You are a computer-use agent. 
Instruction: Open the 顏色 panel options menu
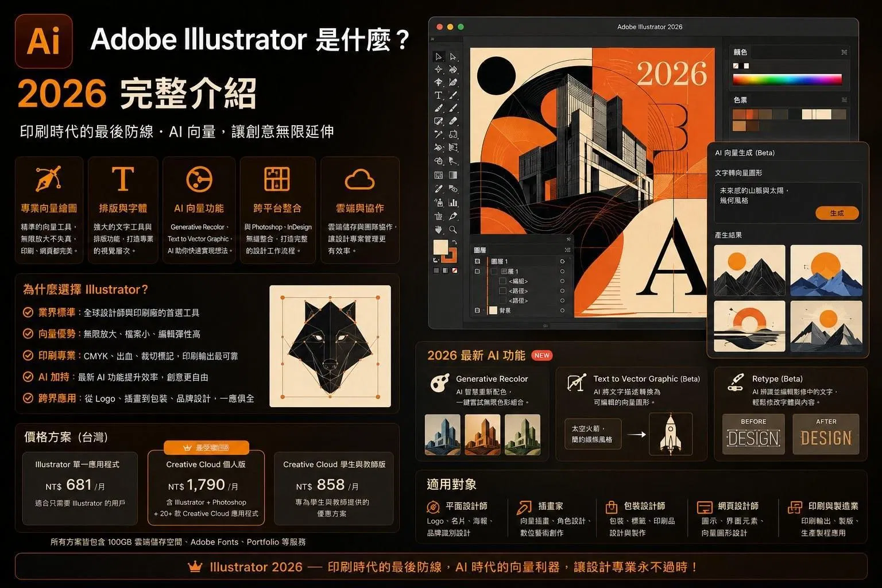[844, 52]
